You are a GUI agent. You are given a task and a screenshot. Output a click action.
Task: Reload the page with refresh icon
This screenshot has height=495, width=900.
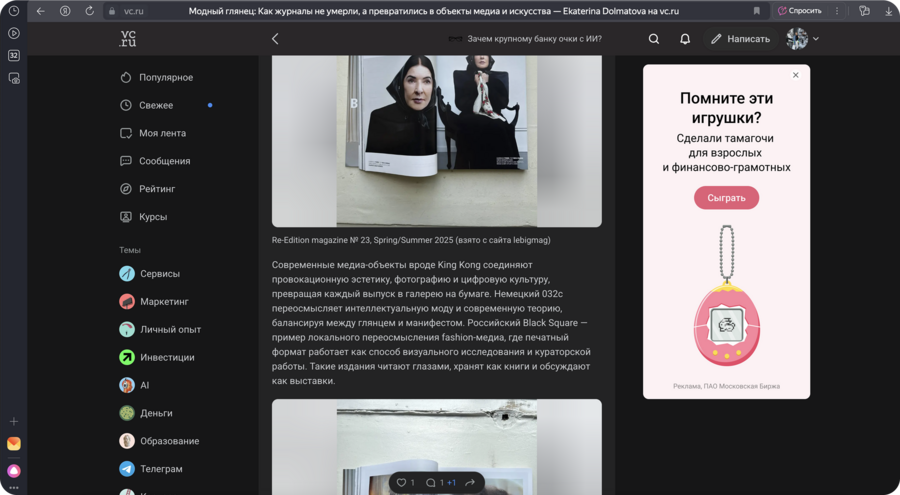click(x=90, y=11)
